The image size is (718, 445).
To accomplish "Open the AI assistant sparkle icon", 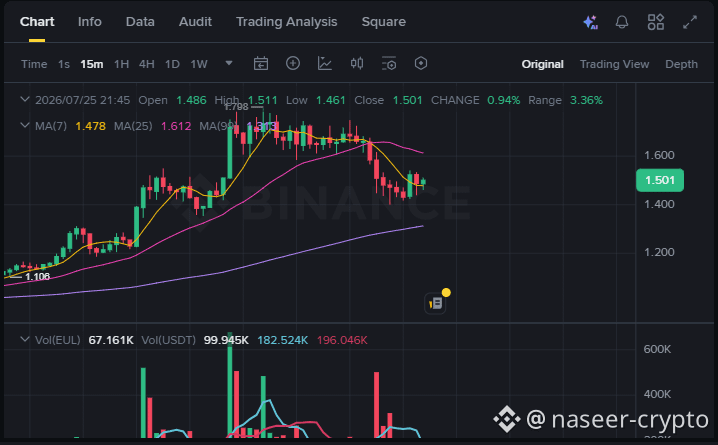I will 590,22.
